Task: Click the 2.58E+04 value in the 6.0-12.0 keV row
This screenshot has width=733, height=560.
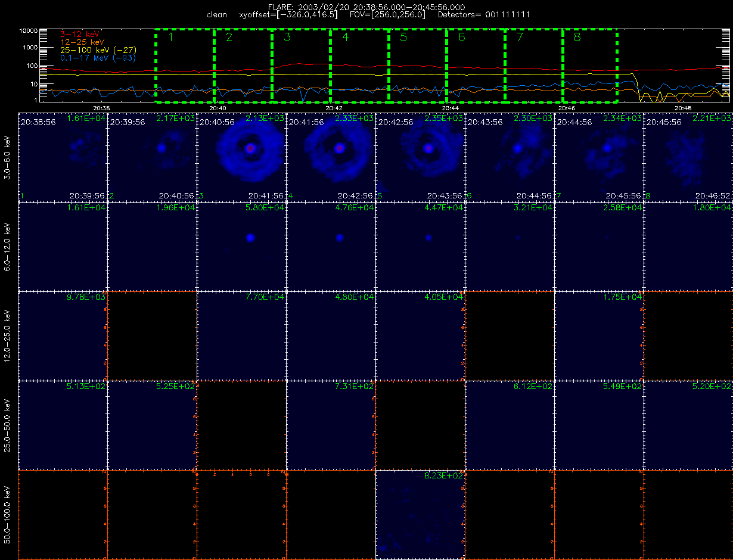Action: (623, 208)
